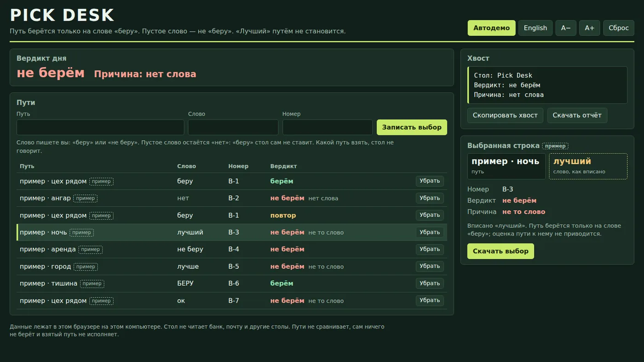The height and width of the screenshot is (362, 644).
Task: Click the number cell 'B-4'
Action: tap(234, 249)
